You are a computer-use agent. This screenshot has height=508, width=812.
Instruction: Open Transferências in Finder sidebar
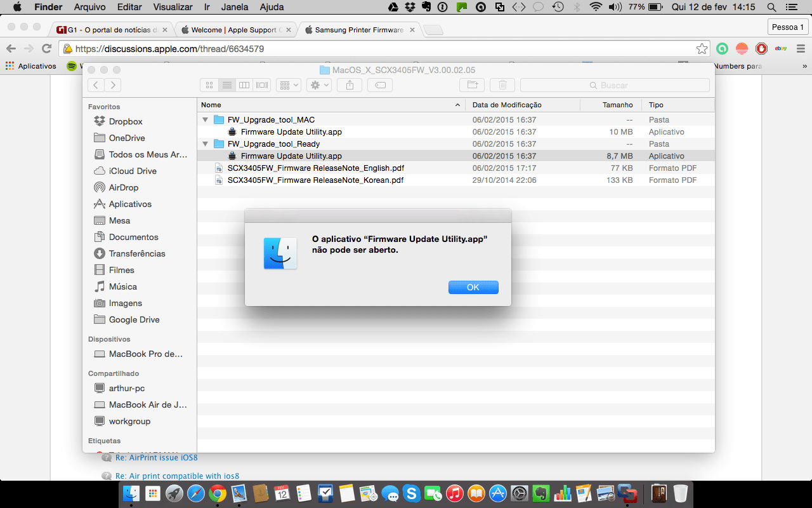[x=136, y=253]
